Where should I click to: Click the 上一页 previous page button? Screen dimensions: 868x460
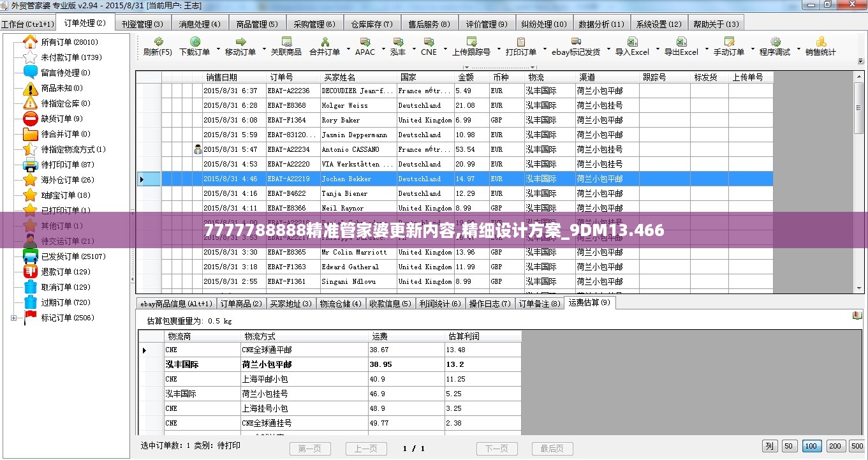pos(366,449)
